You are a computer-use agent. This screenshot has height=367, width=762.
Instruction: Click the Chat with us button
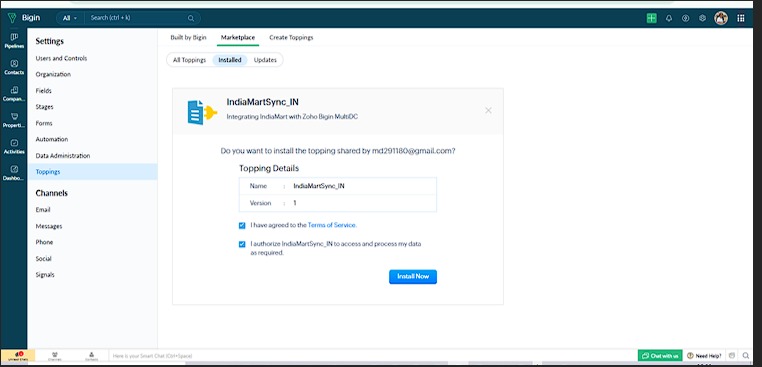coord(660,356)
